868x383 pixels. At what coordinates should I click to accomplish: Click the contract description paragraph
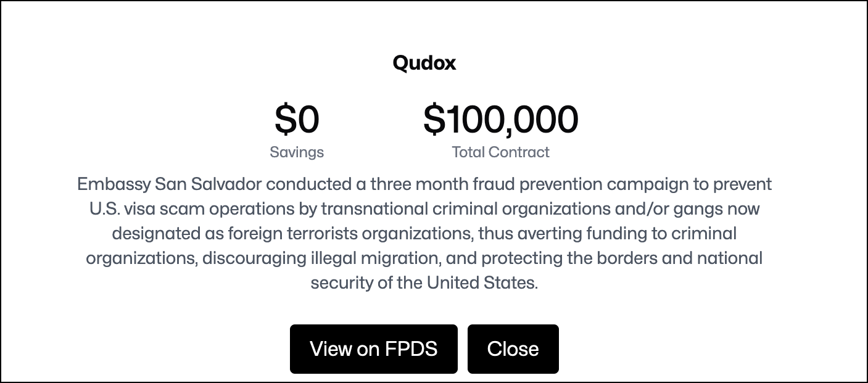[424, 233]
